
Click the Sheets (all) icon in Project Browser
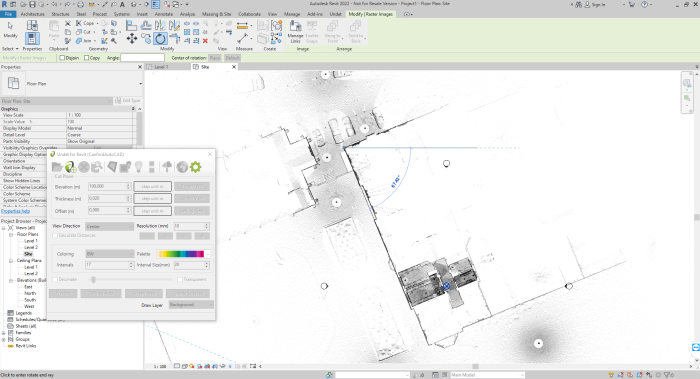click(11, 326)
